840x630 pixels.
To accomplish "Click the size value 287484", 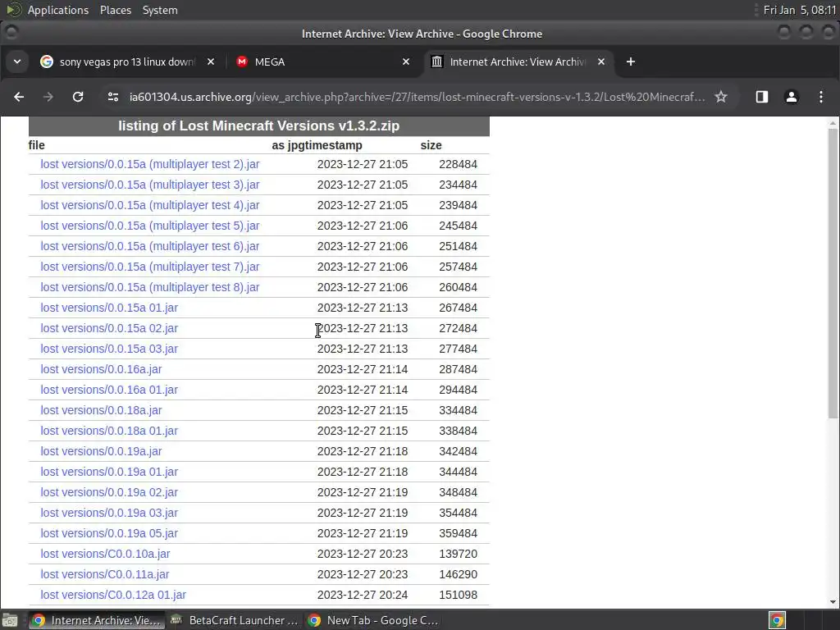I will (458, 369).
